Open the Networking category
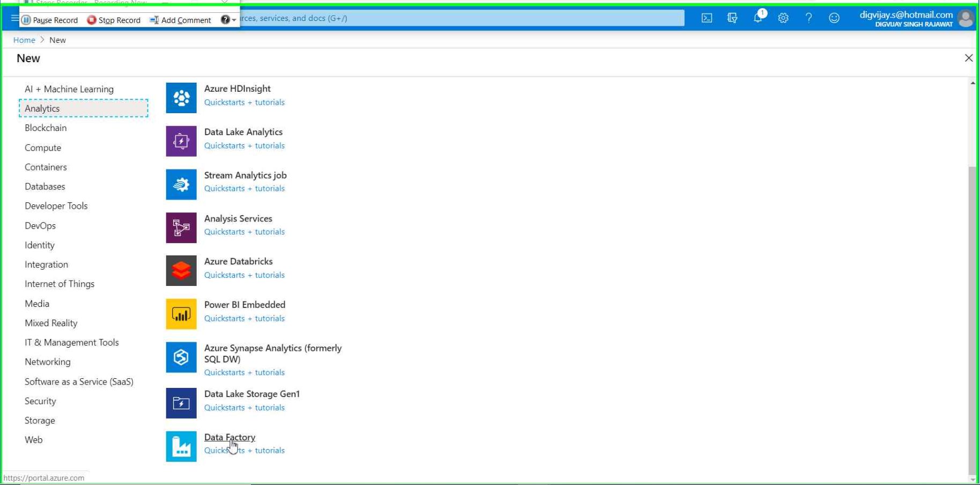 (x=48, y=362)
